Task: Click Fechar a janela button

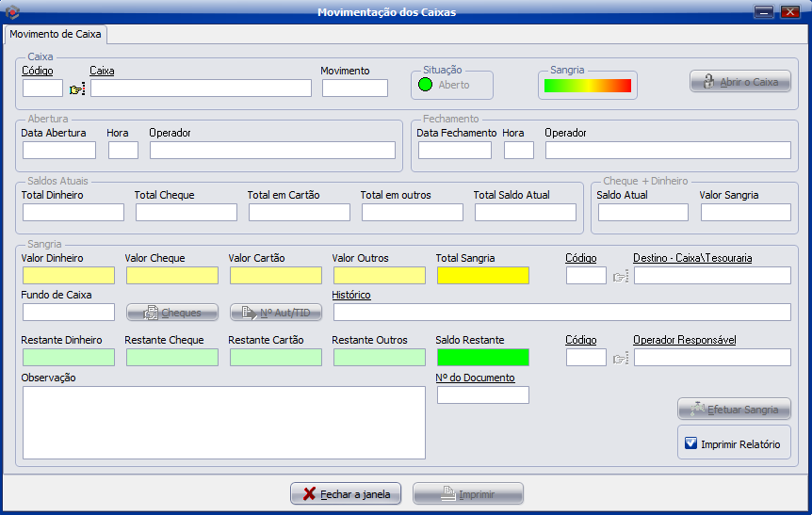Action: [347, 493]
